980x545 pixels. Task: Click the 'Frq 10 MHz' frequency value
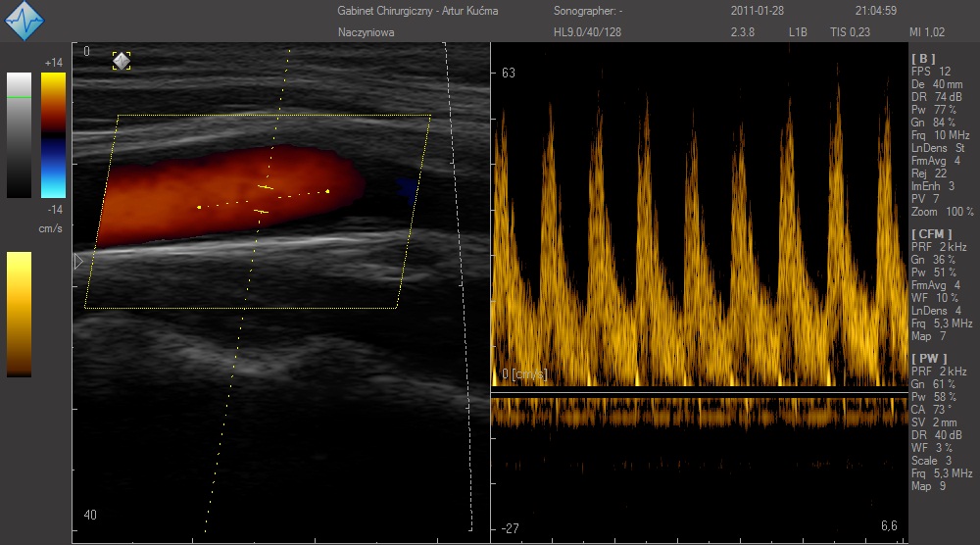[x=940, y=135]
